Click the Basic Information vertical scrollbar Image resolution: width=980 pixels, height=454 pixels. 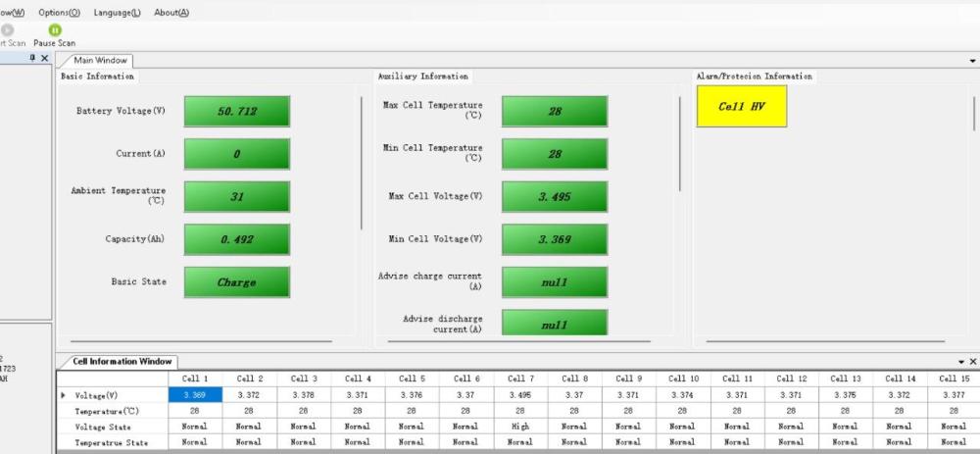pos(362,163)
